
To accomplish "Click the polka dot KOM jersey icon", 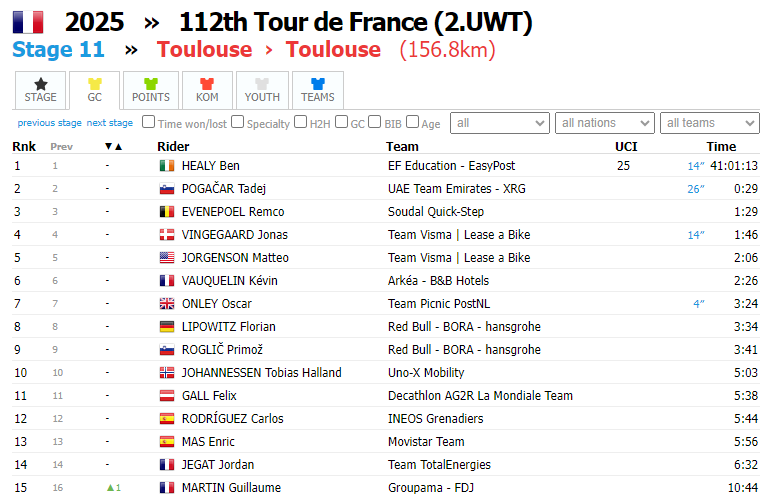I will click(207, 84).
